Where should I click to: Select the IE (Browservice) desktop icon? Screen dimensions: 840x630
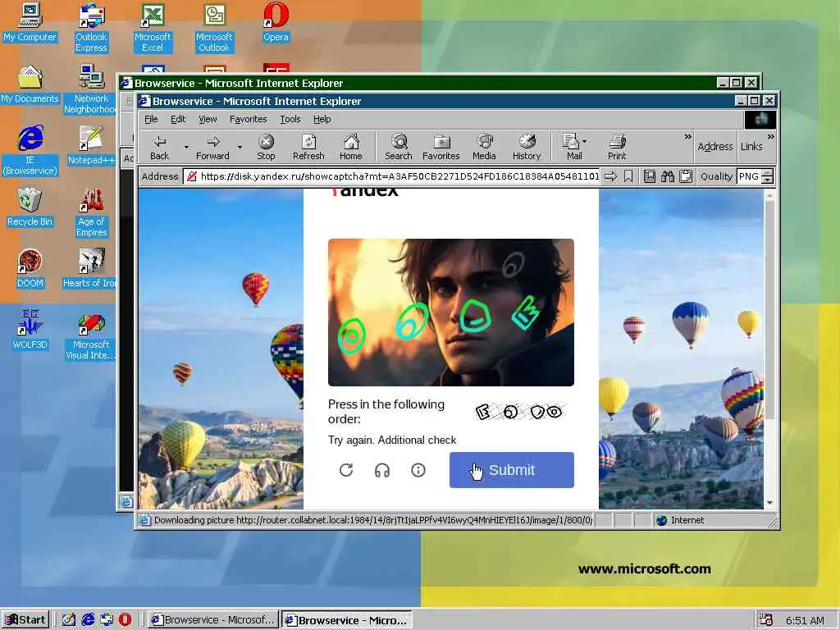pyautogui.click(x=30, y=151)
